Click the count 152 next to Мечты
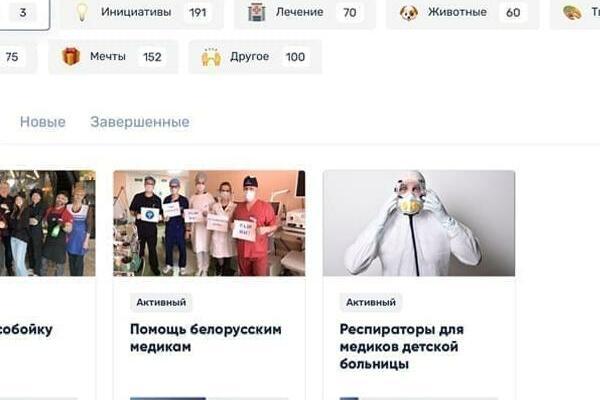Screen dimensions: 600x400 [x=152, y=57]
